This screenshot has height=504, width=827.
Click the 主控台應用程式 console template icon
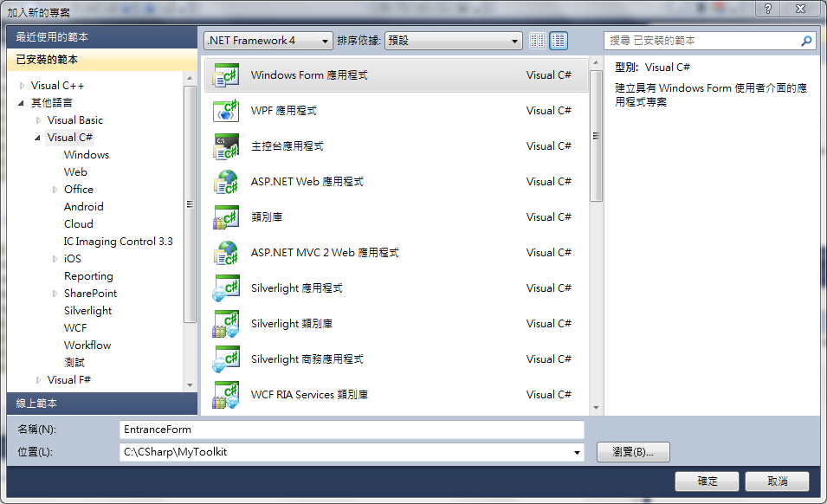pyautogui.click(x=226, y=146)
